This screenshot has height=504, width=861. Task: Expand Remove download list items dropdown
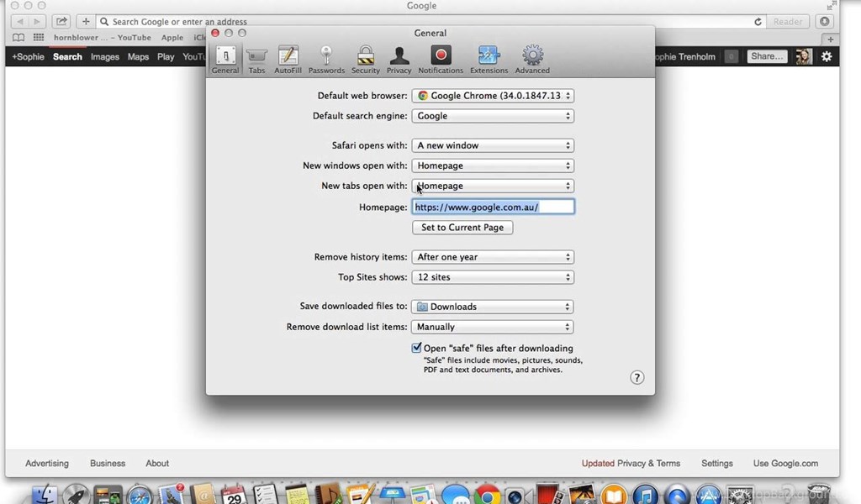pyautogui.click(x=493, y=327)
